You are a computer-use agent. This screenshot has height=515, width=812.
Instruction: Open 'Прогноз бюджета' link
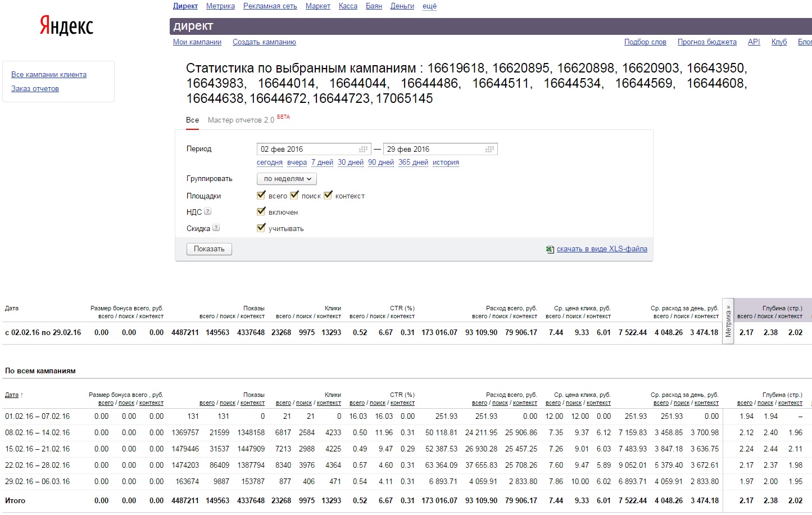(x=707, y=42)
